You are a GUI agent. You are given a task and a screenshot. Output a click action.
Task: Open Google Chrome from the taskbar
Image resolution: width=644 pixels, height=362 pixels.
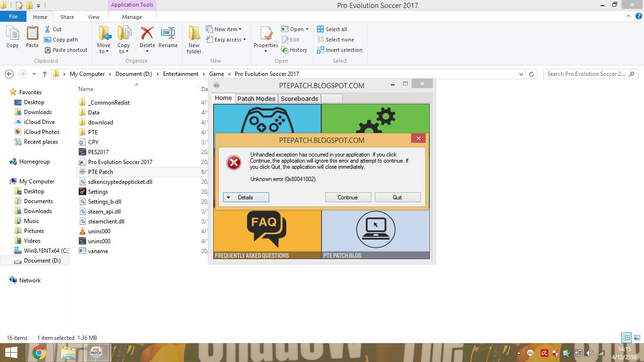pos(39,353)
